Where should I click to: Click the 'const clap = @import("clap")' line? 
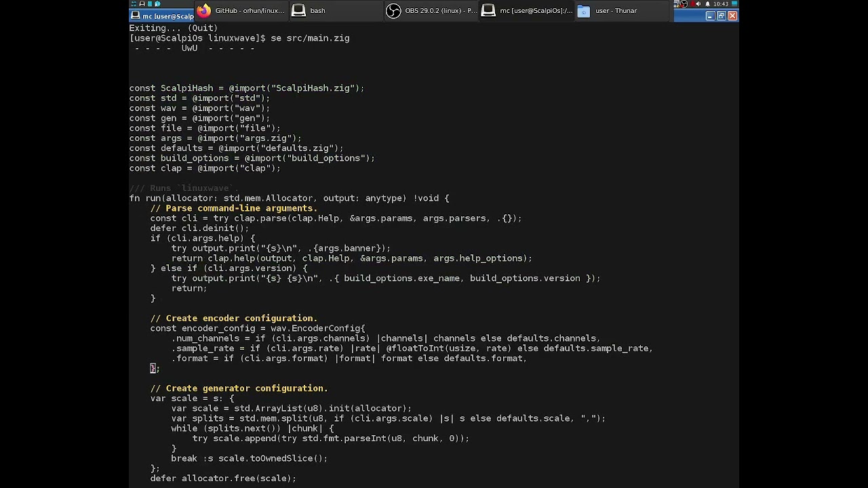pyautogui.click(x=205, y=168)
